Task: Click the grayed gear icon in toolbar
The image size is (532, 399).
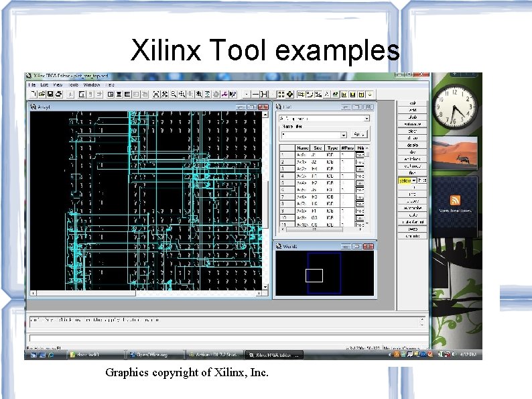Action: click(216, 94)
